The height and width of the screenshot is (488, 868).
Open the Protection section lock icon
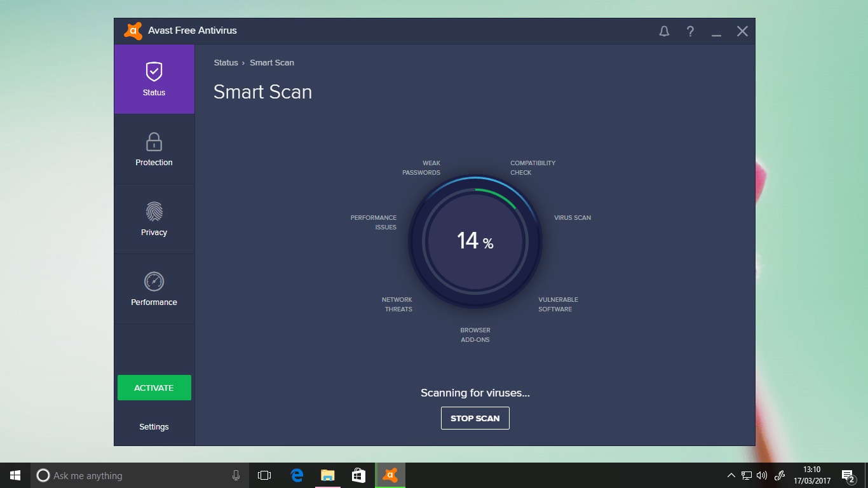tap(154, 141)
